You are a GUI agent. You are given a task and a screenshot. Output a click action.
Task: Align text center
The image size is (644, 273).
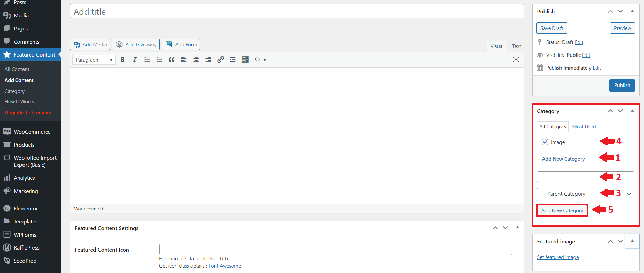pos(196,60)
